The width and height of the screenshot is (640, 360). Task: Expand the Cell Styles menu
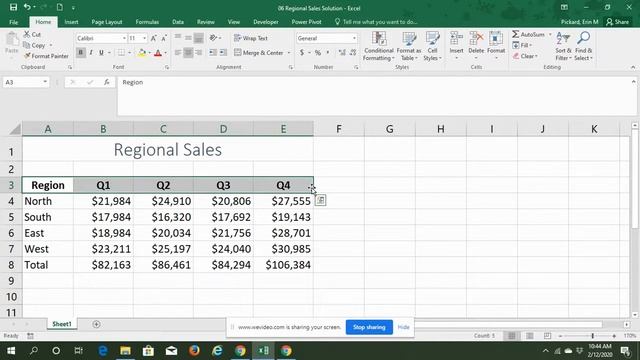432,46
